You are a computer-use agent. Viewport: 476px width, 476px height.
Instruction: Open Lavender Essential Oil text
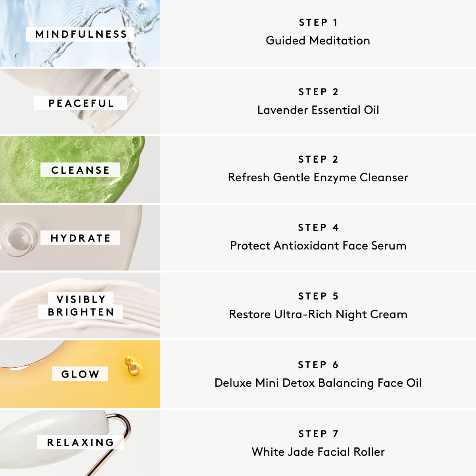coord(318,110)
